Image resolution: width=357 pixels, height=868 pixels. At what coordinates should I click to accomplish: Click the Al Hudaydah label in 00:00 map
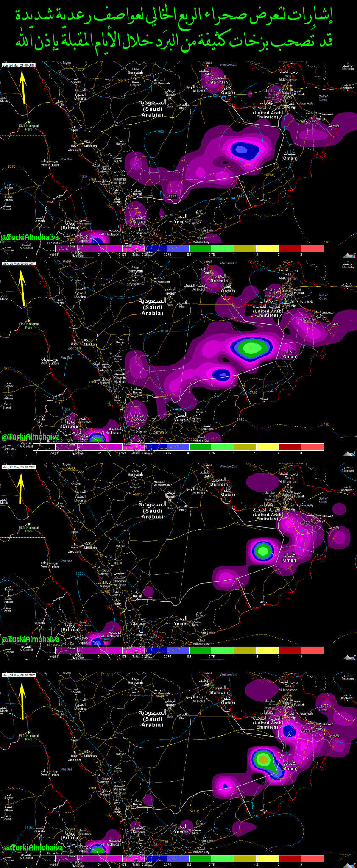(x=111, y=432)
